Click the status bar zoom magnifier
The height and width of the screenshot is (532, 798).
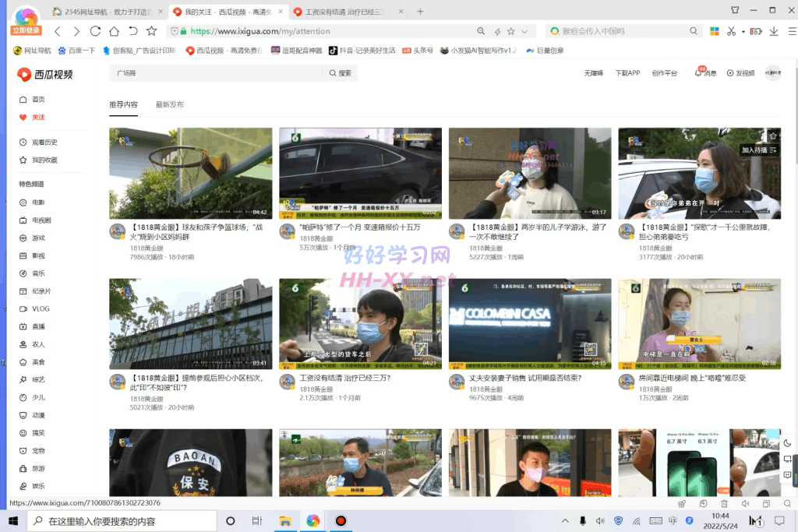[787, 503]
